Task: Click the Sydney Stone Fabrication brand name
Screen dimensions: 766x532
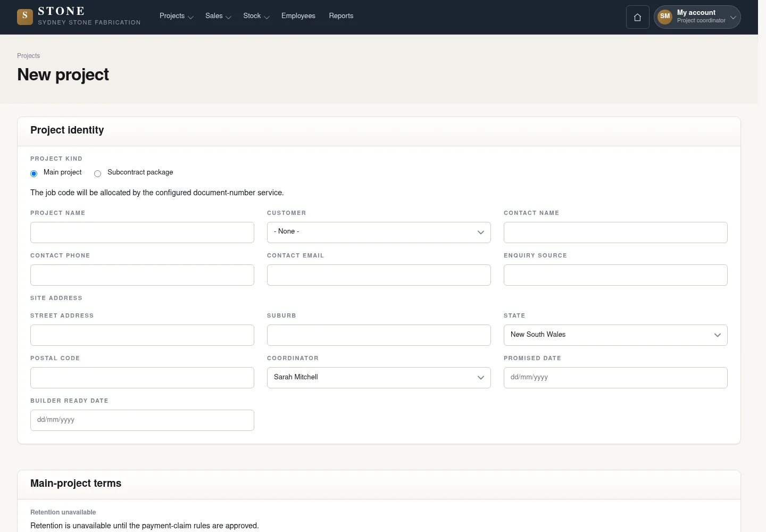Action: pos(89,22)
